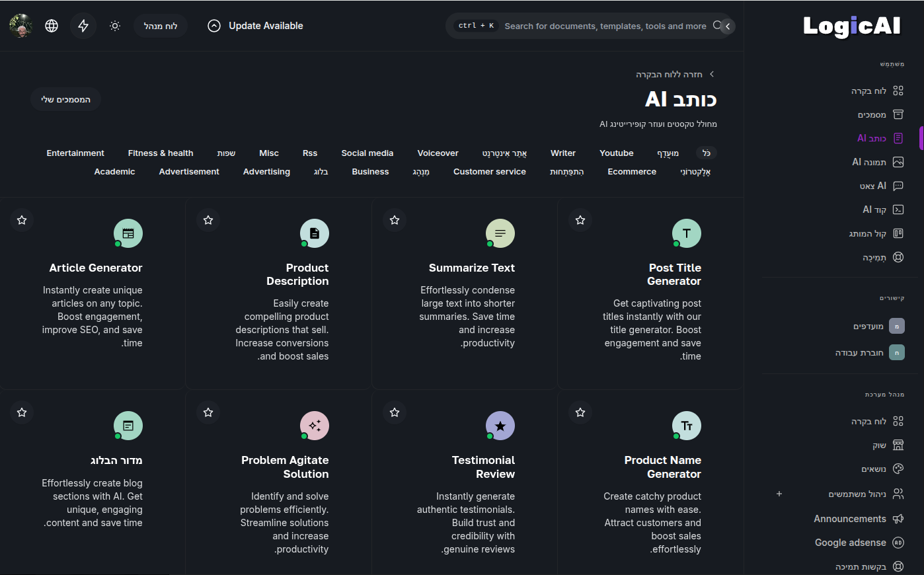Open the AI chat sidebar icon
This screenshot has width=924, height=575.
[x=898, y=186]
